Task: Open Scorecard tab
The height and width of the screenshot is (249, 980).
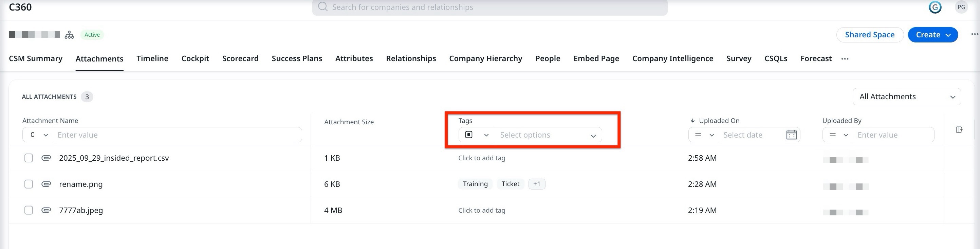Action: tap(240, 59)
